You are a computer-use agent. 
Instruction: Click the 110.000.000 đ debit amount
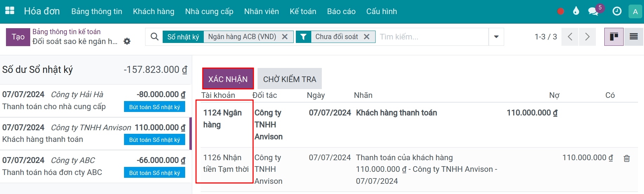pyautogui.click(x=532, y=113)
